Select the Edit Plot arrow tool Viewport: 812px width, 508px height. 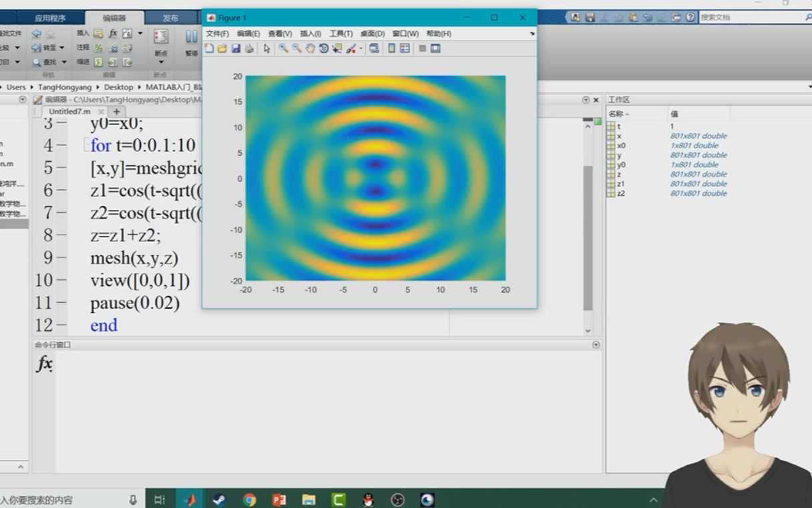click(266, 48)
